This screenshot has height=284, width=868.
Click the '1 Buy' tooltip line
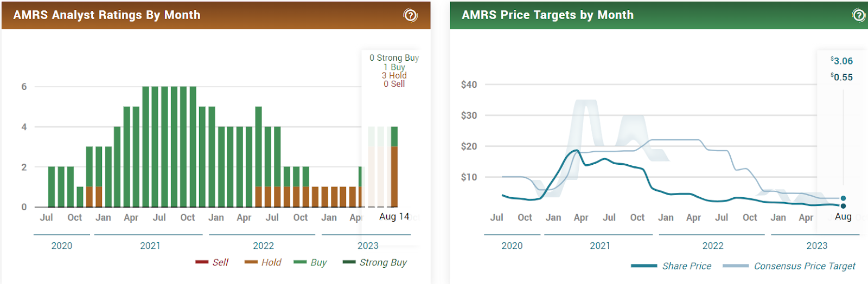394,67
